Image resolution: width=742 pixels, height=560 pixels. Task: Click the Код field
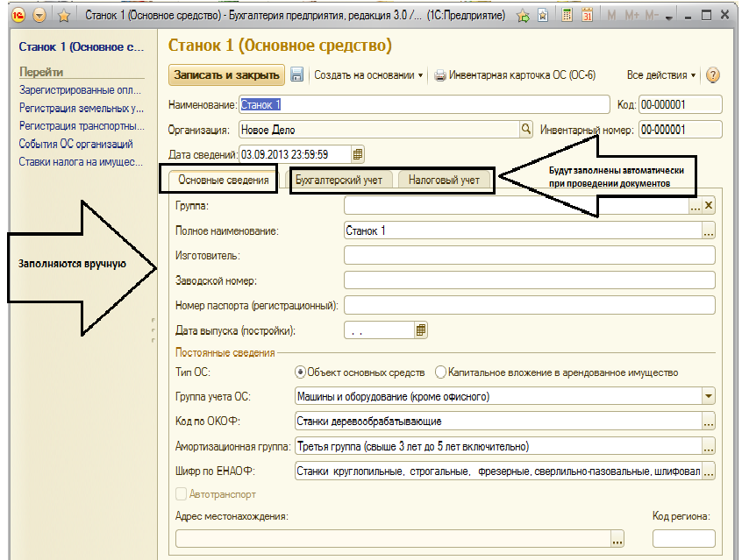[x=681, y=104]
